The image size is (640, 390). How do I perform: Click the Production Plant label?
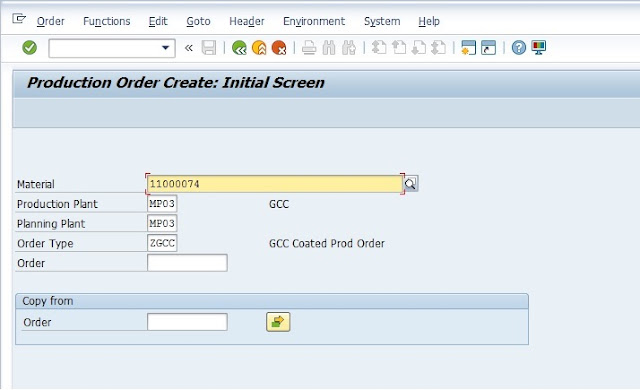[x=57, y=204]
